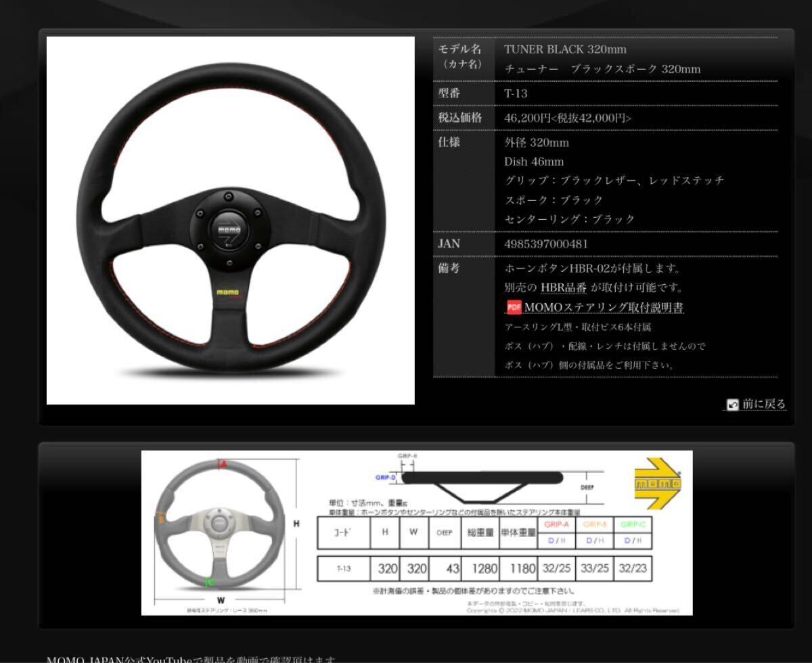The width and height of the screenshot is (812, 663).
Task: Click the 43 DEEP value in chart
Action: point(445,568)
